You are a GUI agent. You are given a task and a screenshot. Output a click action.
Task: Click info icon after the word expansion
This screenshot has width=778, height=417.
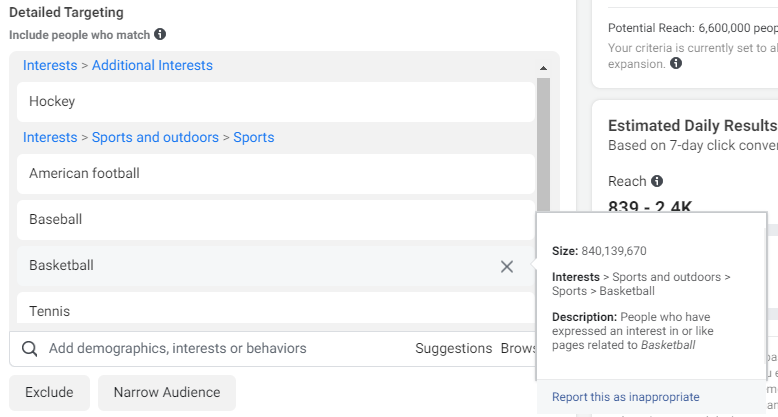pos(676,64)
